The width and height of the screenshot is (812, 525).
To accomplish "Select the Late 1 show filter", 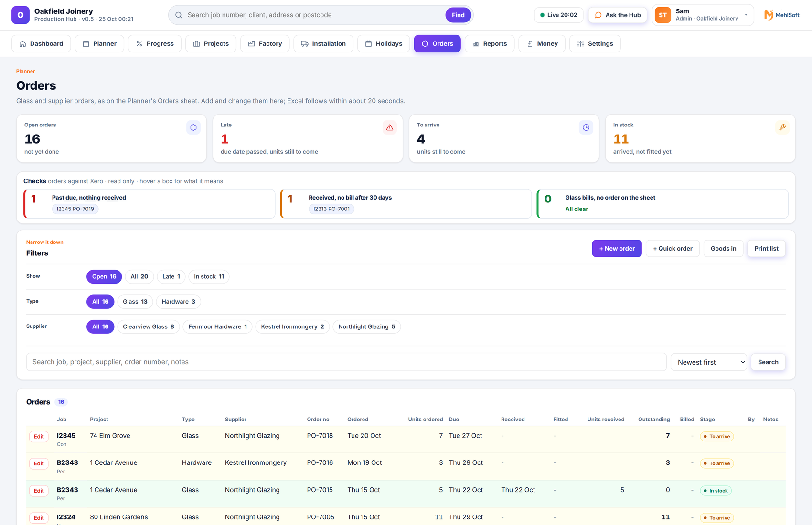I will [x=171, y=276].
